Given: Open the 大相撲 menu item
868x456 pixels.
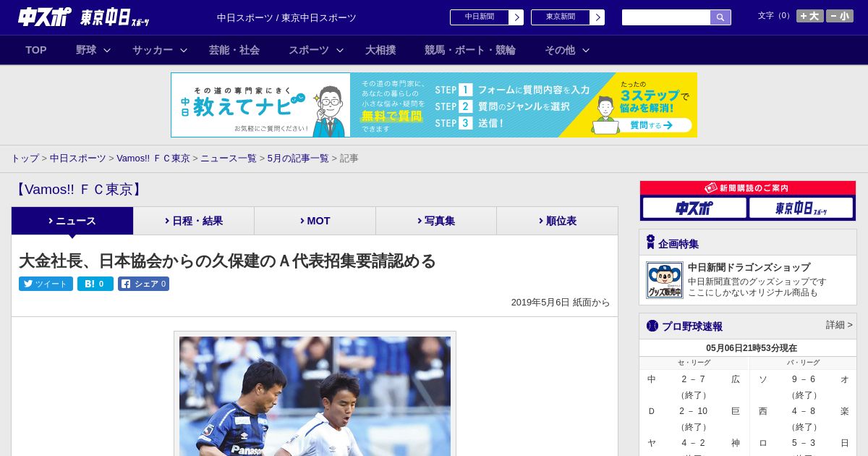Looking at the screenshot, I should (380, 50).
